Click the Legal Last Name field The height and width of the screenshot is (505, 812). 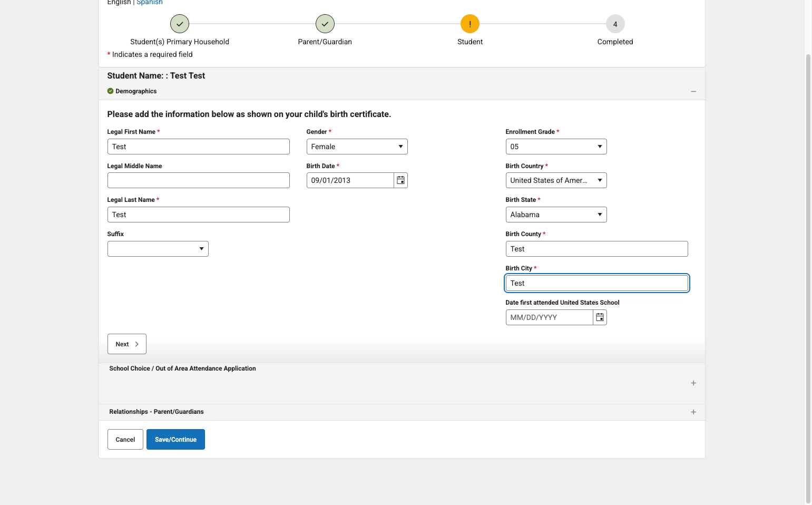click(x=199, y=215)
